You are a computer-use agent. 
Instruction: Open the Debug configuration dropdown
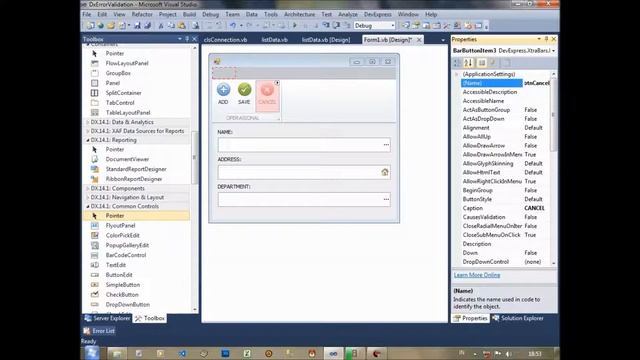point(393,26)
